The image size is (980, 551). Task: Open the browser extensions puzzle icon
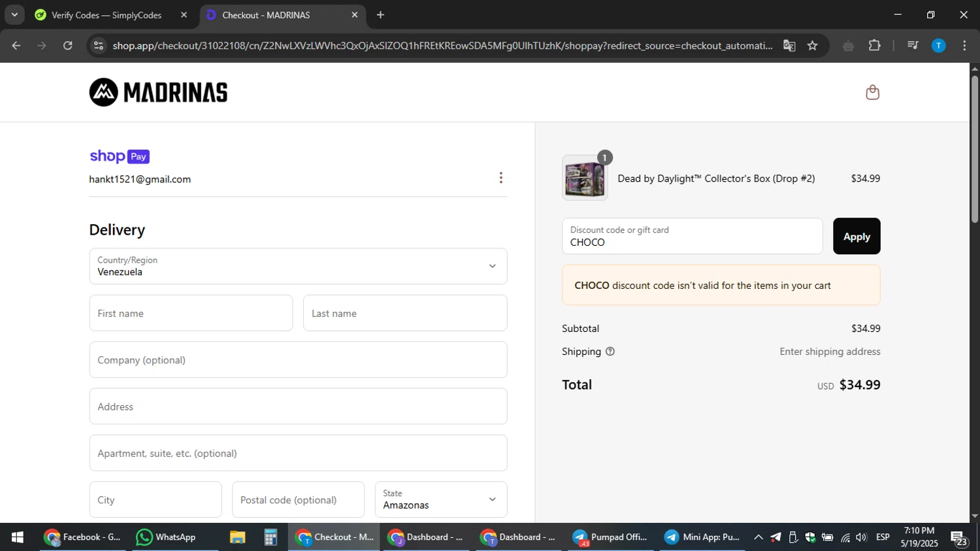pos(874,45)
